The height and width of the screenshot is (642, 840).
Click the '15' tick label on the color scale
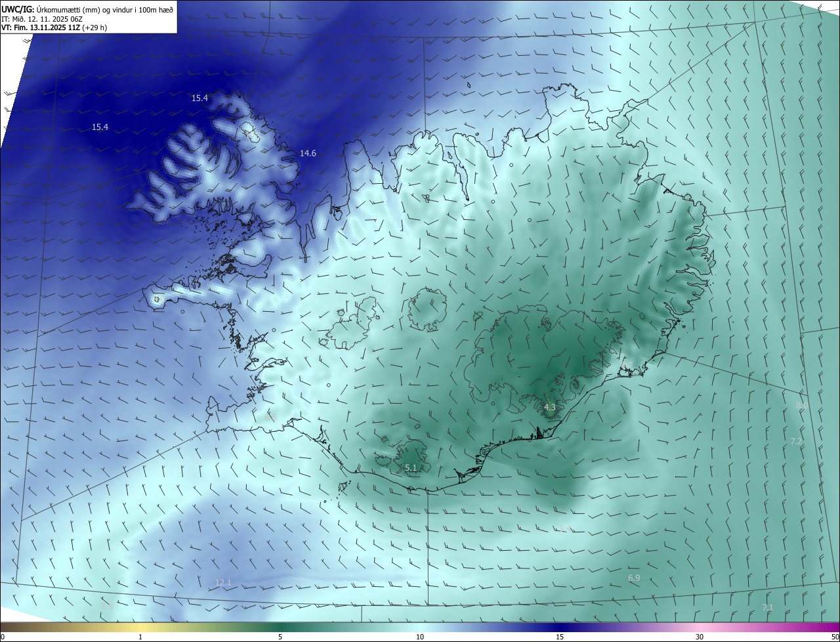[560, 637]
